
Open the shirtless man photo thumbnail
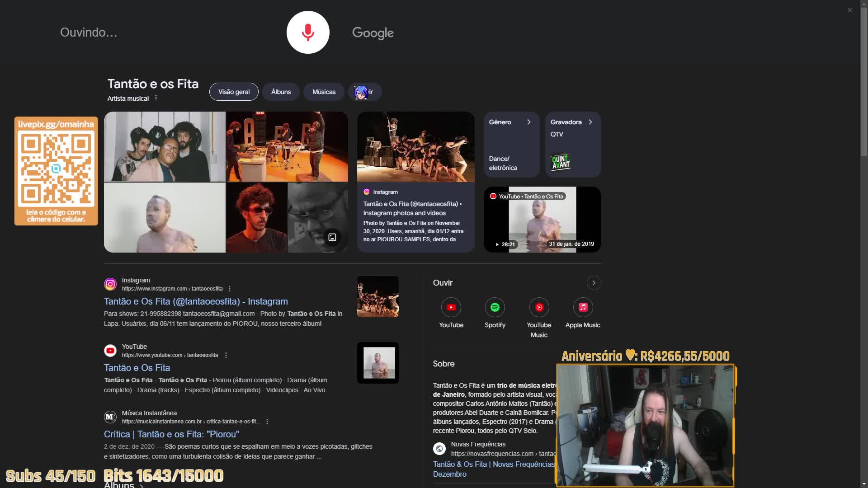point(165,217)
